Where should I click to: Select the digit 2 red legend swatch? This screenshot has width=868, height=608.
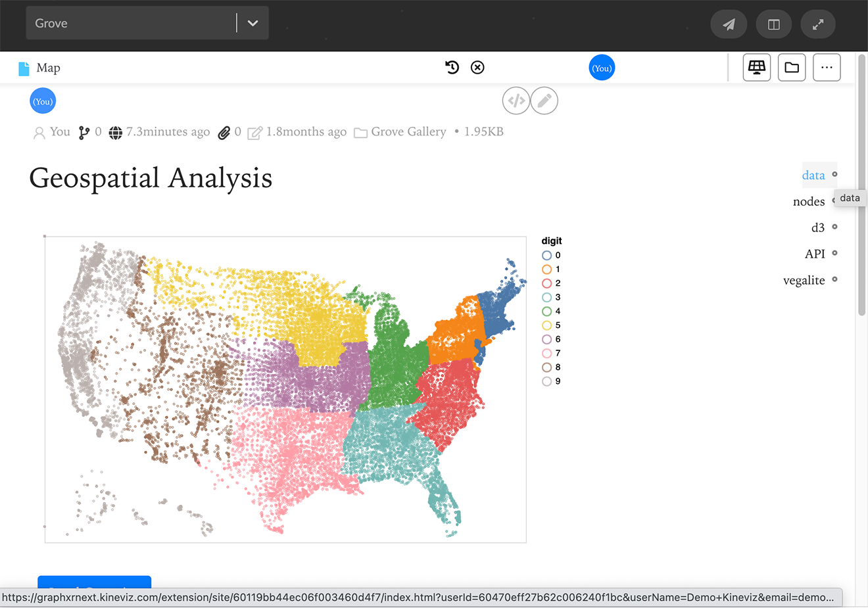click(x=546, y=283)
